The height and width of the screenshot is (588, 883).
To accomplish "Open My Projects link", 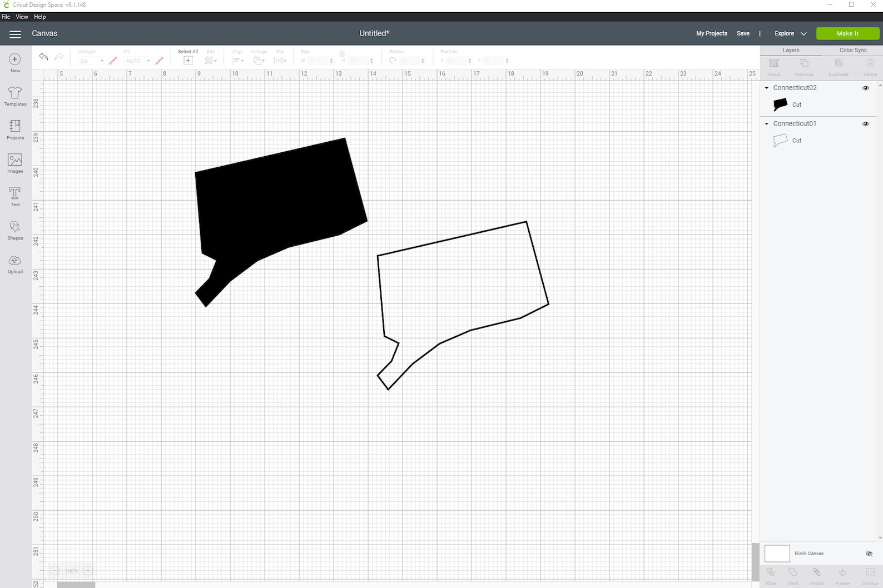I will point(712,33).
